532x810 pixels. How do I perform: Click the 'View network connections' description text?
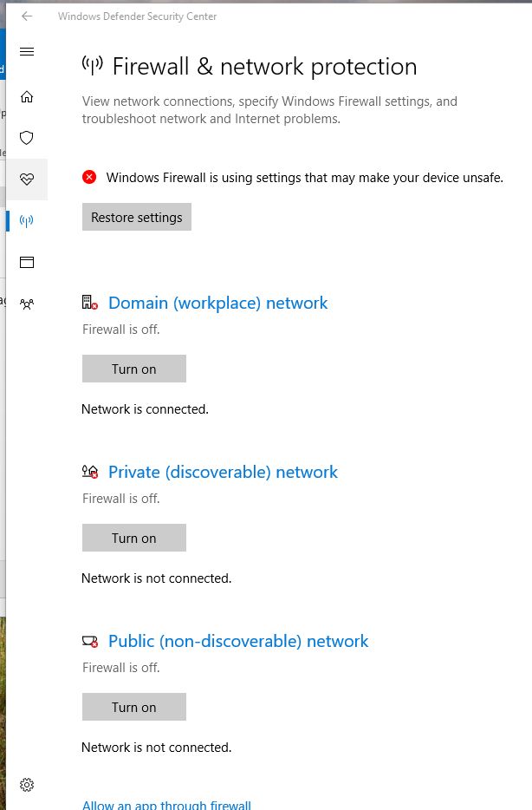pos(269,110)
